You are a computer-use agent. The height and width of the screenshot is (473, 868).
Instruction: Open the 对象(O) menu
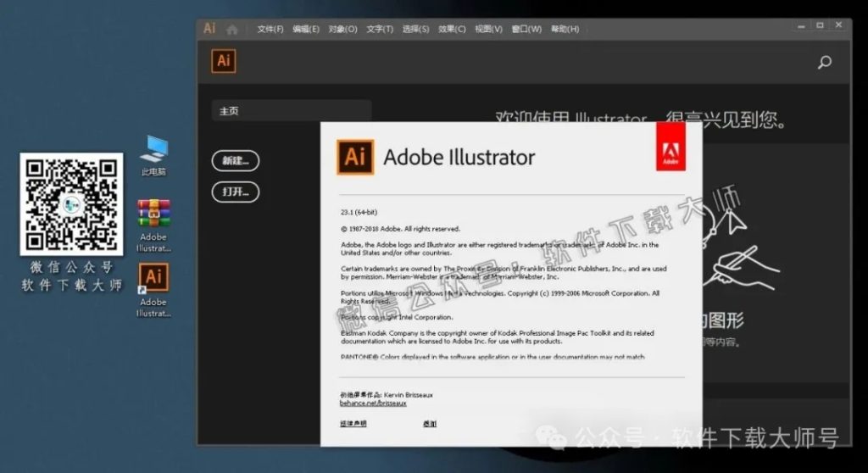342,29
